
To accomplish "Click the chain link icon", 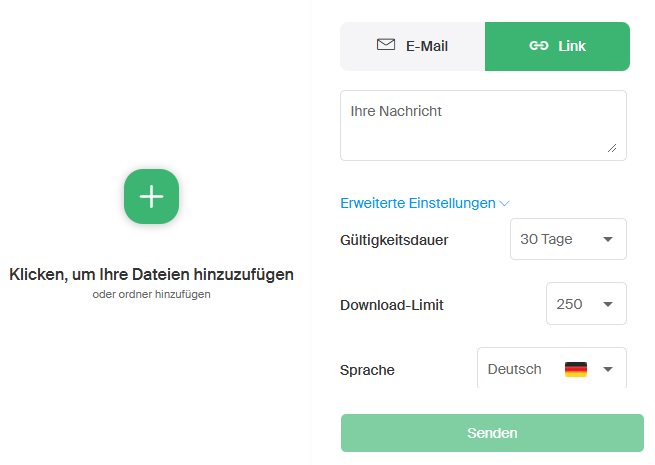I will 538,46.
